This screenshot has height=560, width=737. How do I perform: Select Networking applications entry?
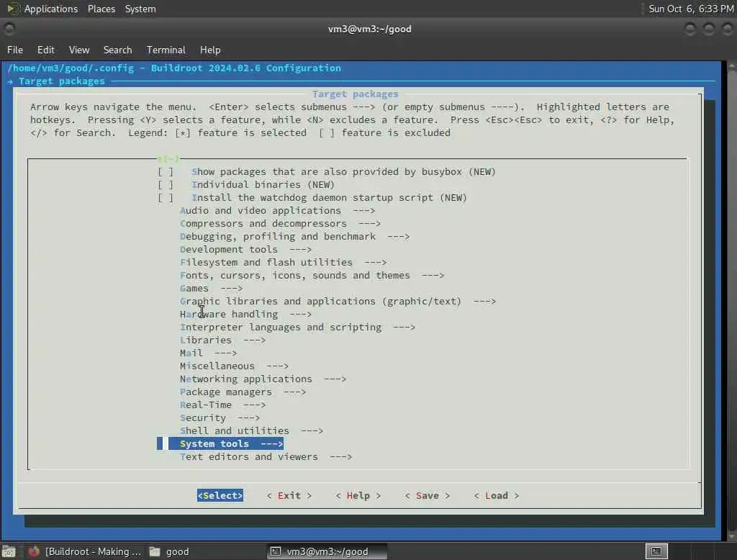pos(263,379)
